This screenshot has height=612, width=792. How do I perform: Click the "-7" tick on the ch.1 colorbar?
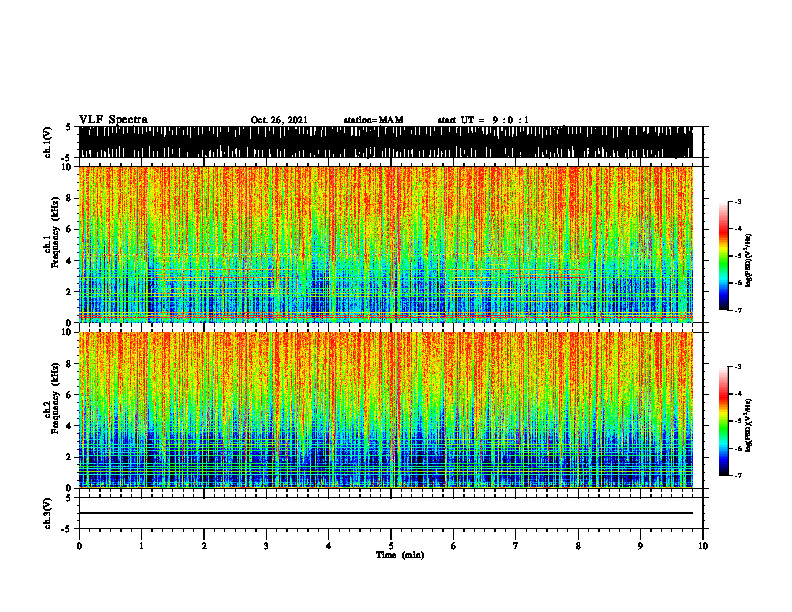738,310
